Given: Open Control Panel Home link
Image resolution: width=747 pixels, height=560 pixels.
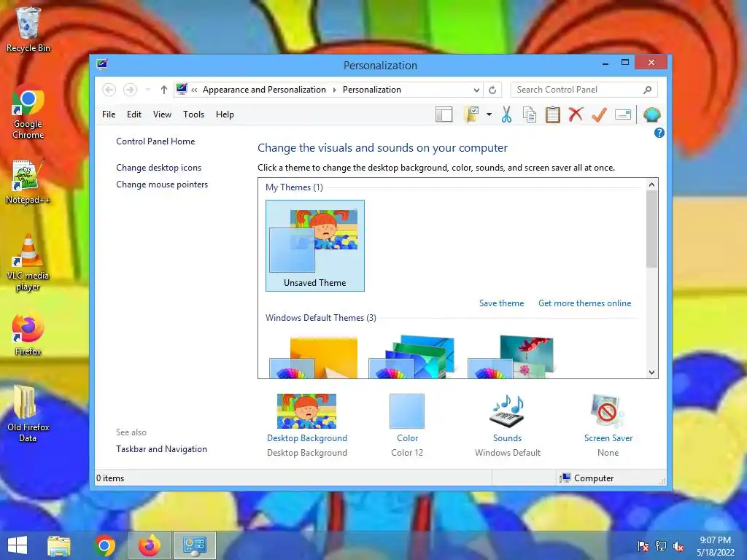Looking at the screenshot, I should click(x=155, y=141).
